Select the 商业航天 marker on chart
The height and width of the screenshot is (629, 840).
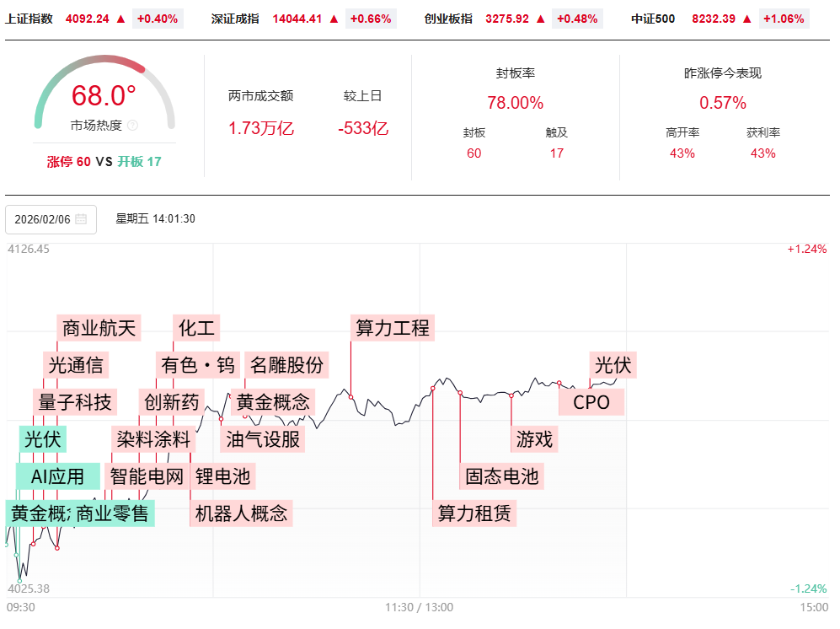[x=99, y=328]
